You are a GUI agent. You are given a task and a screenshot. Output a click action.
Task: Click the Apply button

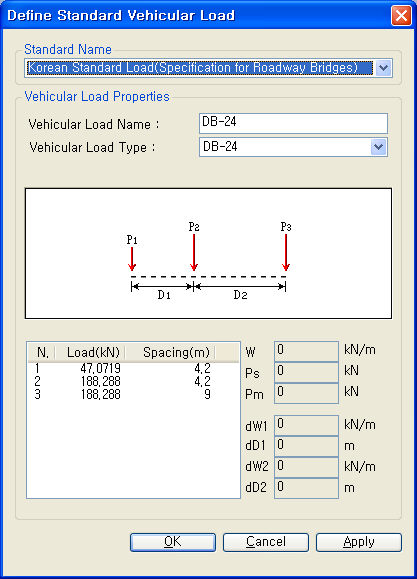click(359, 542)
